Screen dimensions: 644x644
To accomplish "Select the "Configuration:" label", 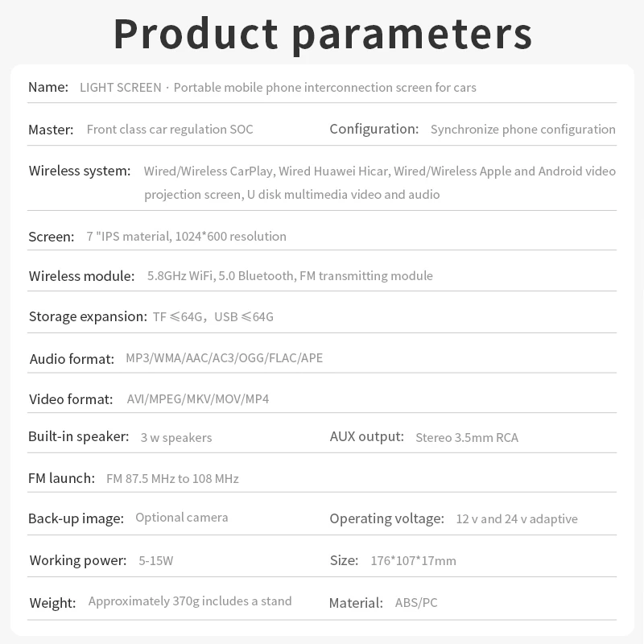I will click(x=374, y=129).
